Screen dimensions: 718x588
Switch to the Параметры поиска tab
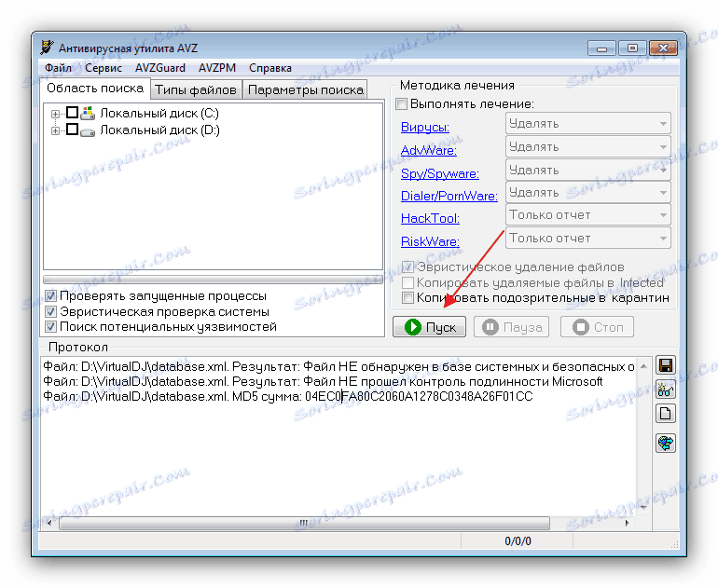306,89
